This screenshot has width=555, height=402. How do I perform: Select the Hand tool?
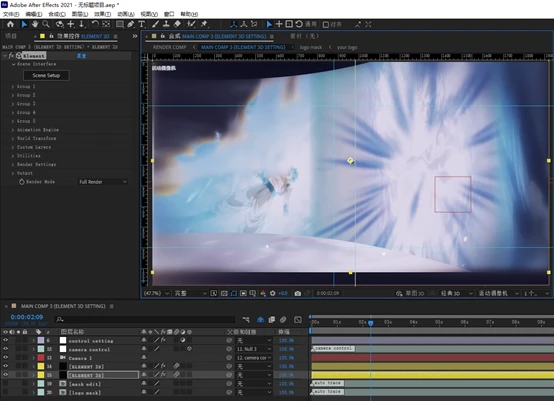35,24
